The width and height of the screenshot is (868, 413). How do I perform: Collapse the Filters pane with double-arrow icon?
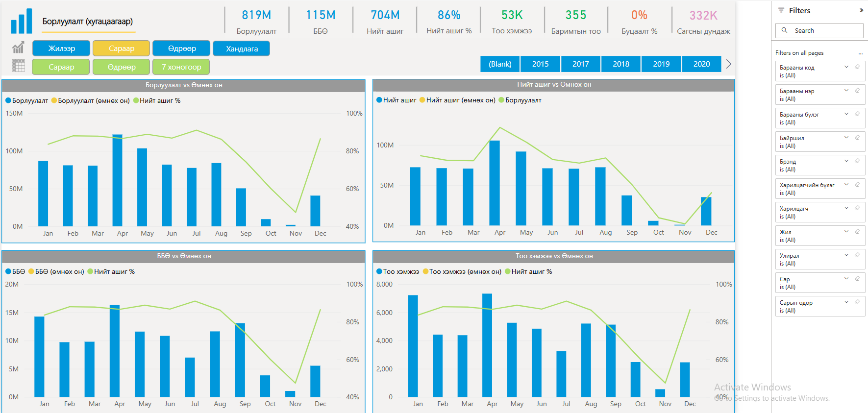861,10
